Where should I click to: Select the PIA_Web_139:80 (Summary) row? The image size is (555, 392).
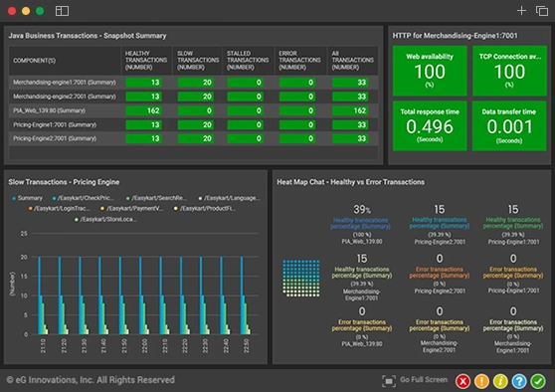point(193,110)
